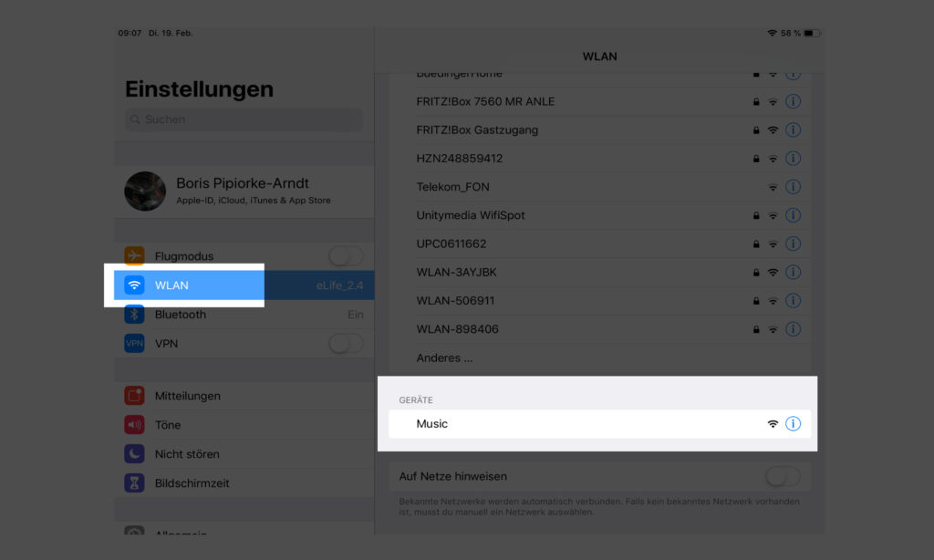Open info for Music device
934x560 pixels.
(793, 423)
